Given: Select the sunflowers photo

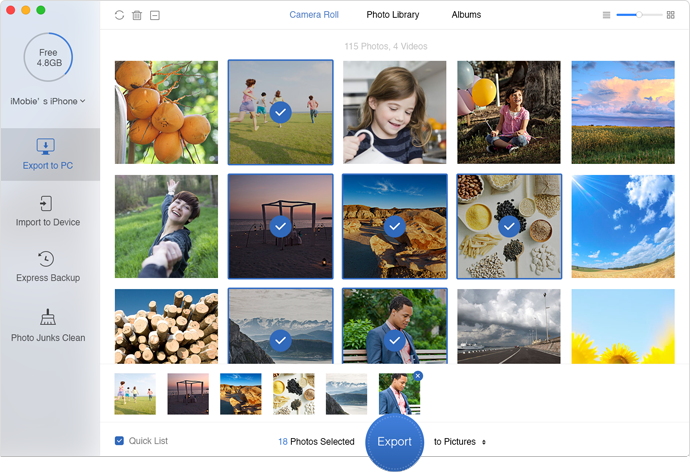Looking at the screenshot, I should (623, 326).
